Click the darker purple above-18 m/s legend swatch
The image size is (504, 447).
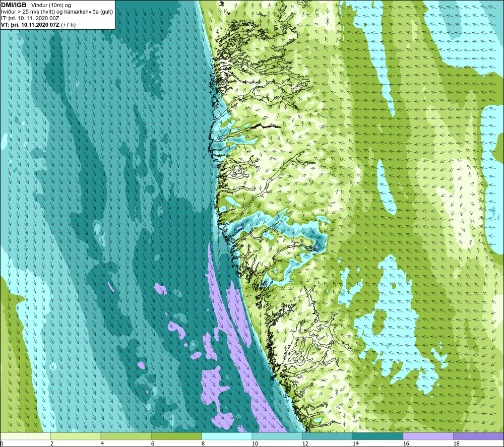click(x=478, y=436)
